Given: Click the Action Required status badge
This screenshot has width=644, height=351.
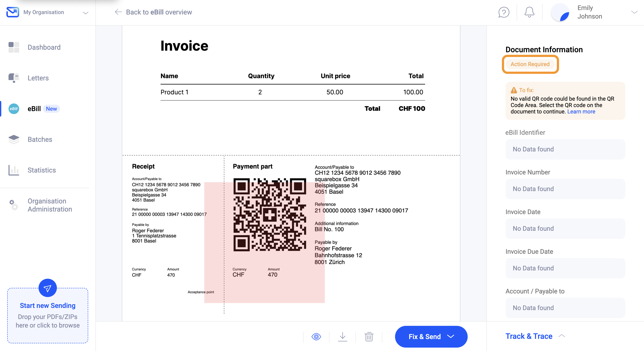Looking at the screenshot, I should [530, 64].
